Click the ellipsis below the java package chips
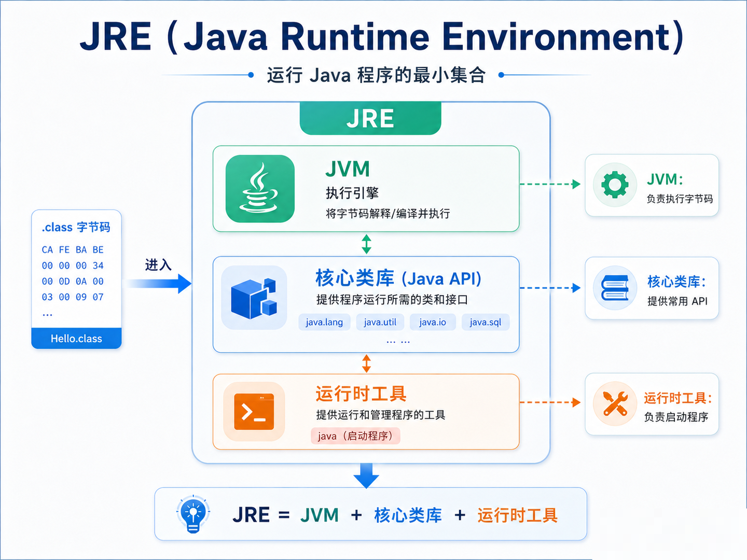Image resolution: width=747 pixels, height=560 pixels. coord(398,342)
